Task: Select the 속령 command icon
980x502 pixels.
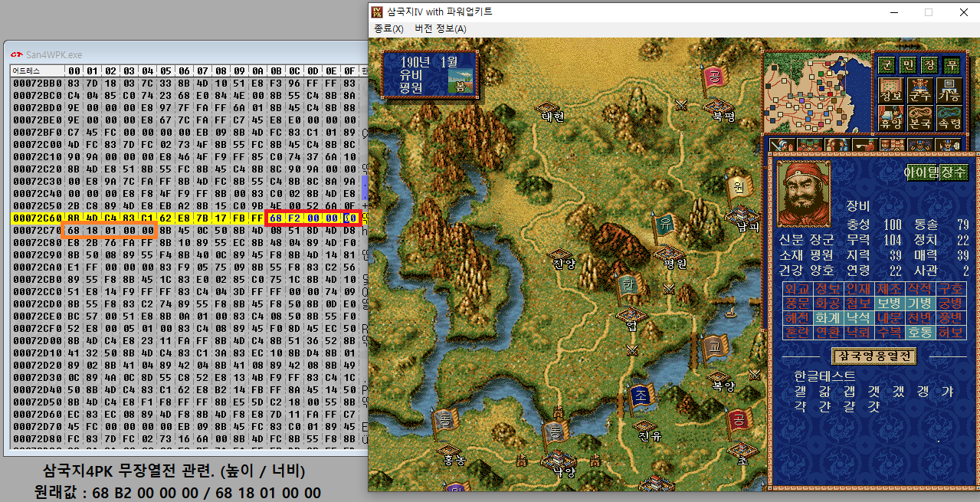Action: [949, 117]
